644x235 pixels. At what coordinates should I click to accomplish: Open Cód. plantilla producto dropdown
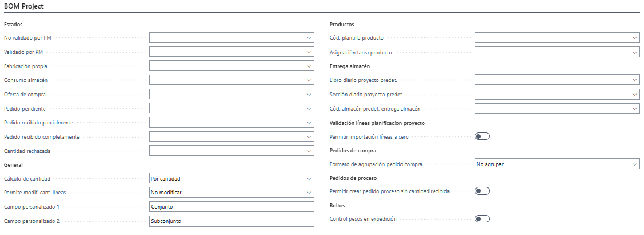557,38
